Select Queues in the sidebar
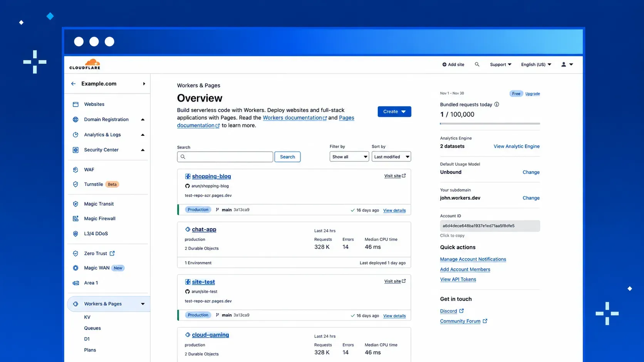The height and width of the screenshot is (362, 644). tap(92, 328)
